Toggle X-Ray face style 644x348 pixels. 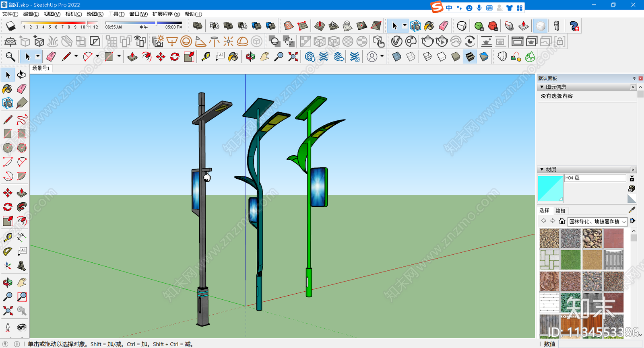[396, 57]
